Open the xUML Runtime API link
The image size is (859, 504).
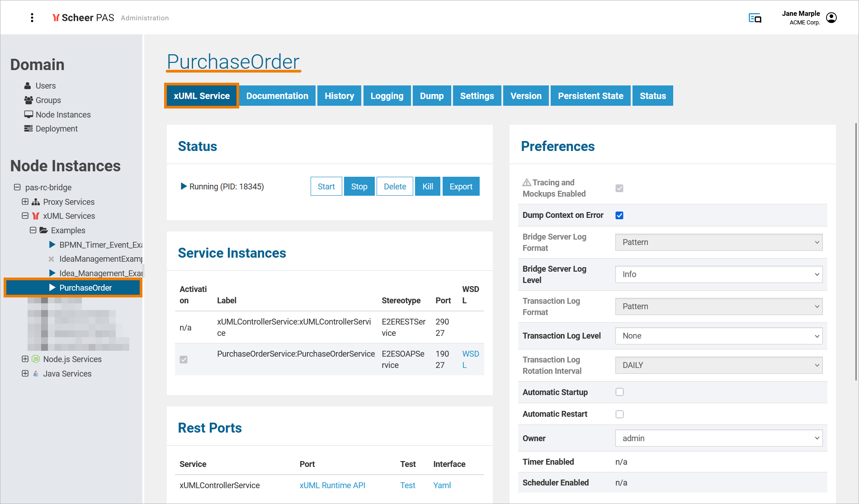coord(332,485)
